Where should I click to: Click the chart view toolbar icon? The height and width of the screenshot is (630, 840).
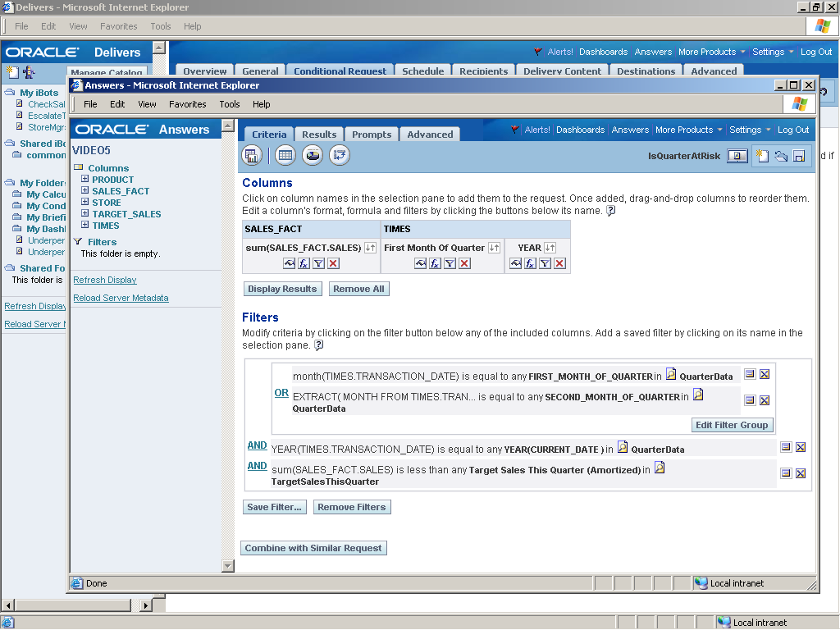click(313, 155)
